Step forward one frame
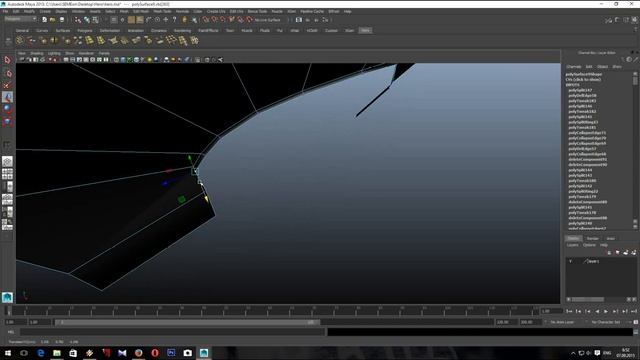The height and width of the screenshot is (360, 640). click(x=616, y=311)
